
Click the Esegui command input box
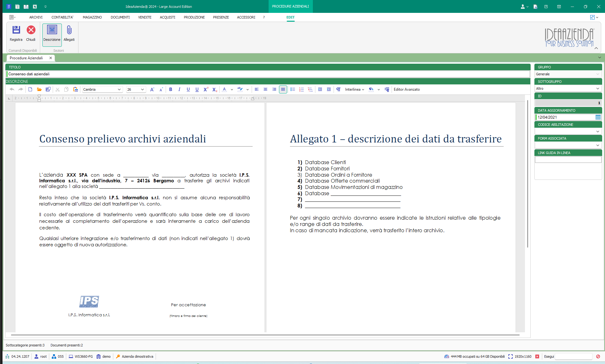coord(573,356)
